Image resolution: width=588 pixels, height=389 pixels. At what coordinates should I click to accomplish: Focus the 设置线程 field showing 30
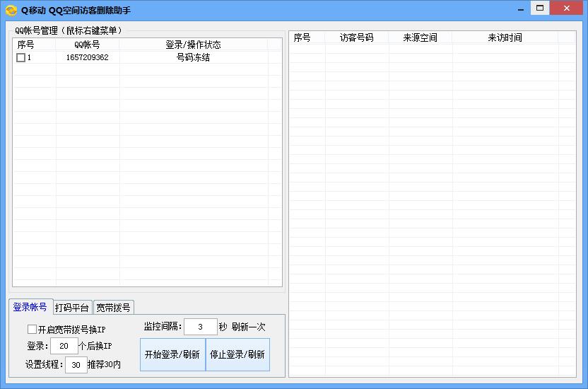tap(76, 365)
